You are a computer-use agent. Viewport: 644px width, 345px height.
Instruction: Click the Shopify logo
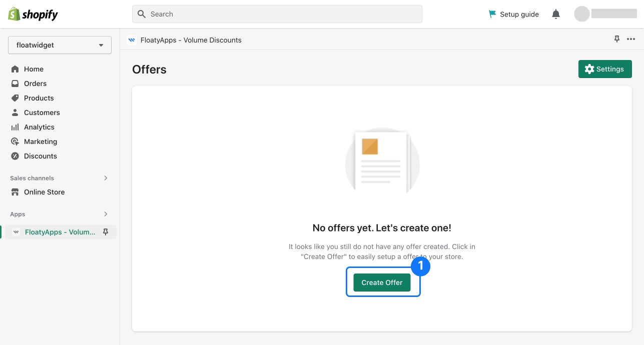[33, 14]
